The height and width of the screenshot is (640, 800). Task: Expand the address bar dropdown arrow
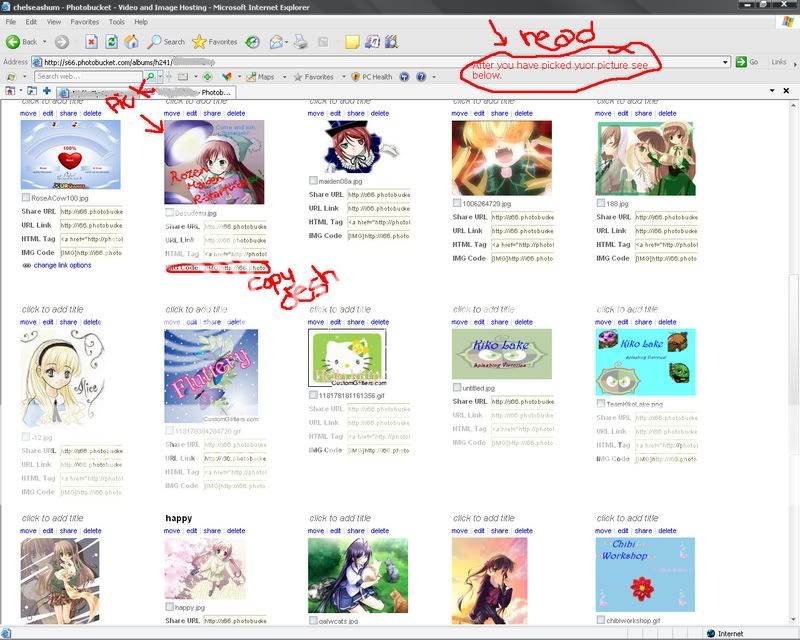(726, 62)
